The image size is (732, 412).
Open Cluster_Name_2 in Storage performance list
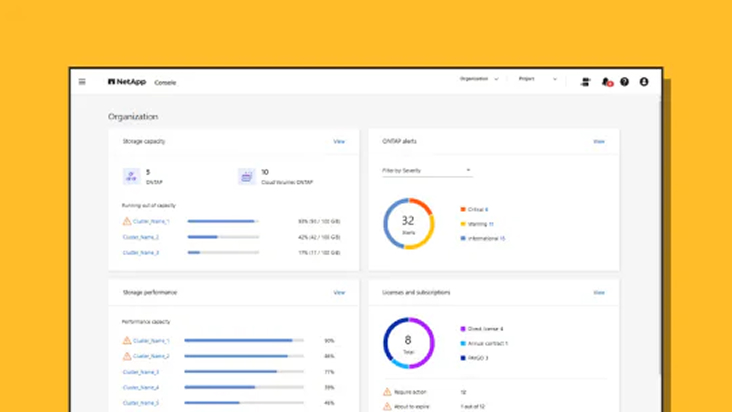pos(151,356)
